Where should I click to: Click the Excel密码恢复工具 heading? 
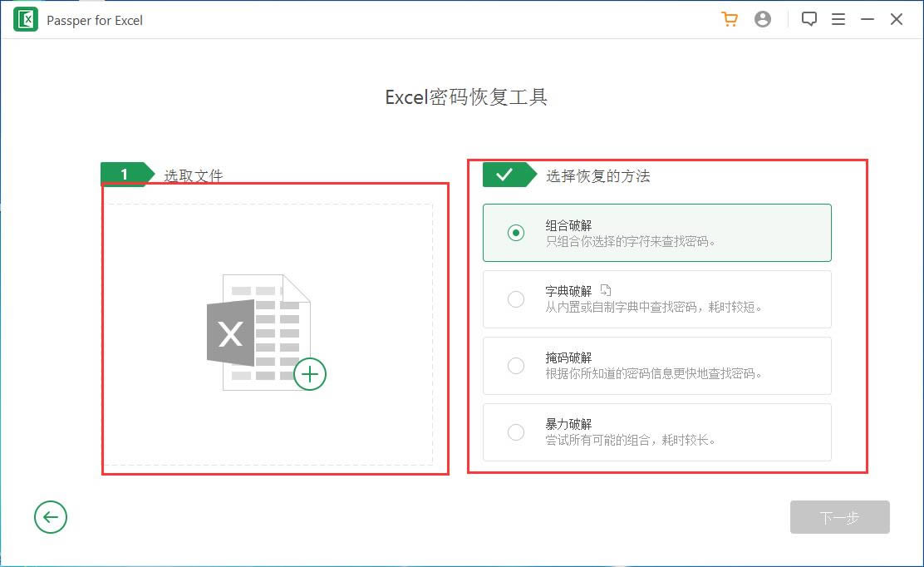466,97
